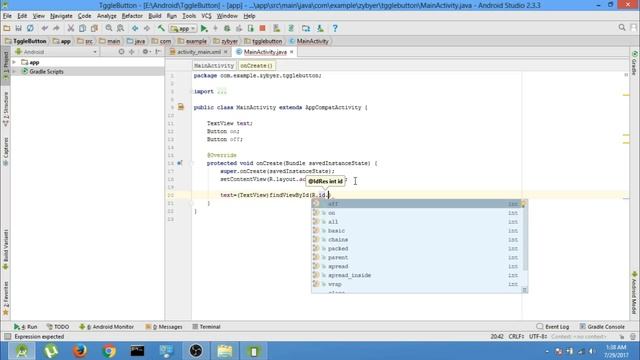Open the Navigate menu
The image size is (640, 360).
point(61,16)
